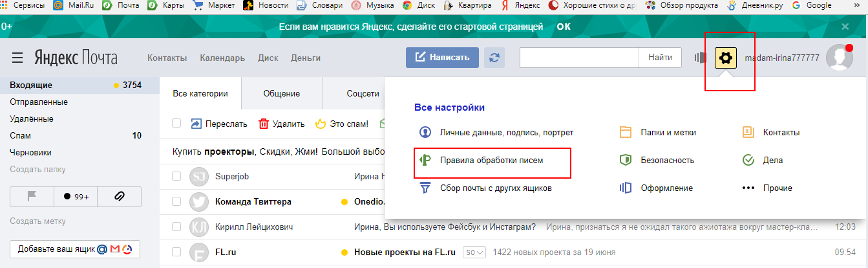The image size is (868, 268).
Task: Filter messages with attachments paperclip icon
Action: (119, 196)
